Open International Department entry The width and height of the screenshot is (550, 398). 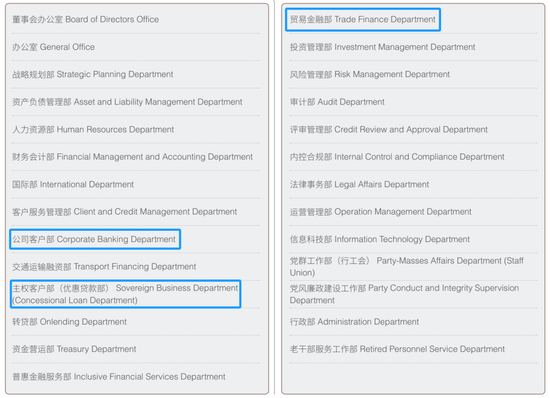tap(73, 184)
